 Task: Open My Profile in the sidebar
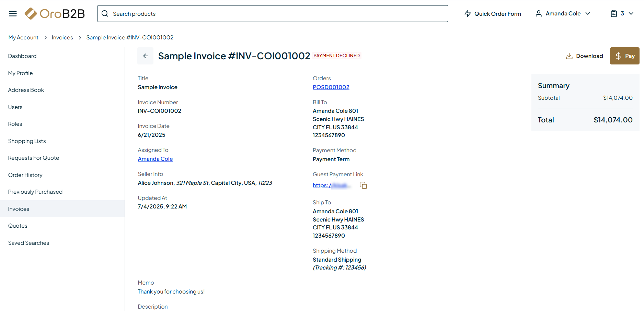pyautogui.click(x=21, y=73)
